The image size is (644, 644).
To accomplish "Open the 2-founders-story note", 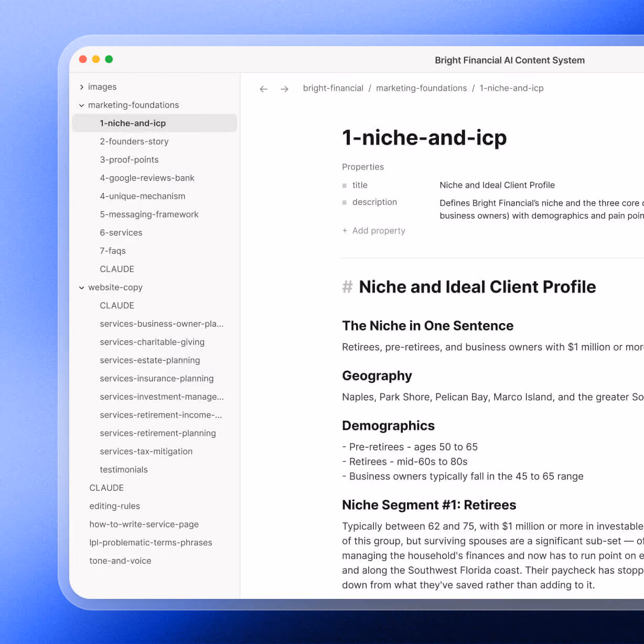I will [x=134, y=142].
